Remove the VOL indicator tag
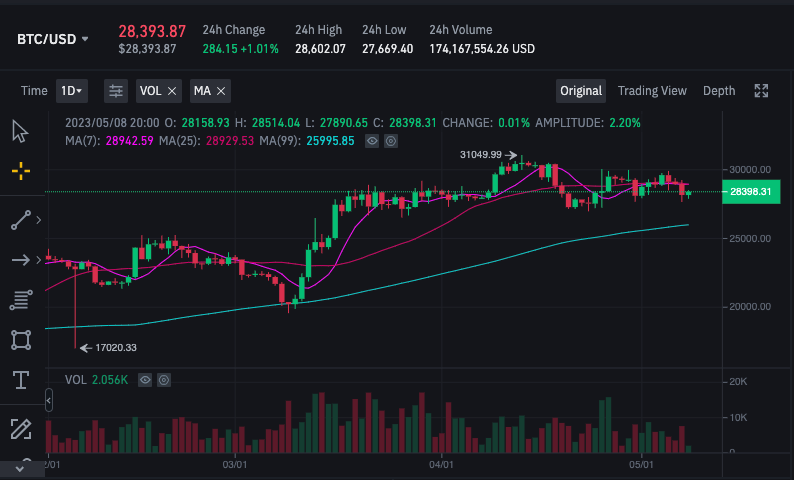This screenshot has width=794, height=480. [x=172, y=91]
